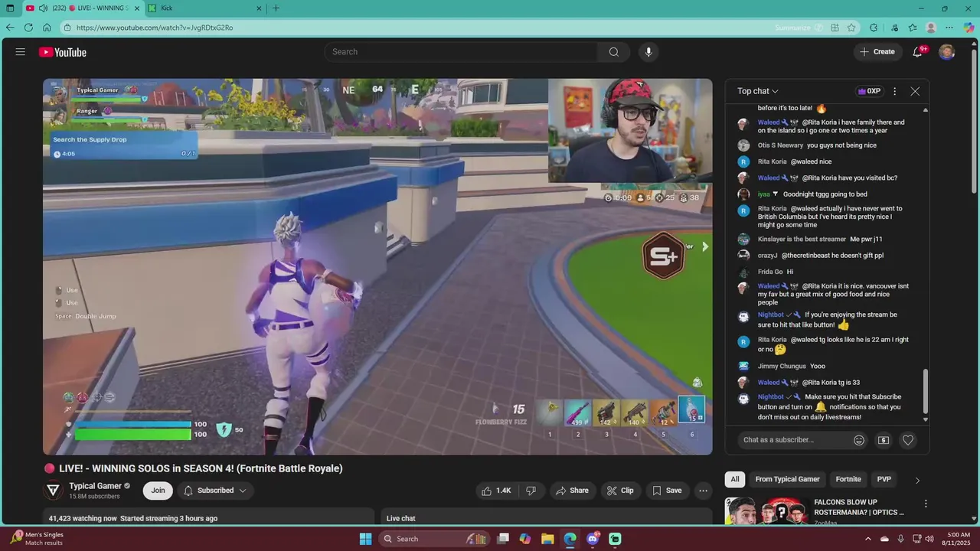Open more actions ellipsis under video

click(703, 491)
